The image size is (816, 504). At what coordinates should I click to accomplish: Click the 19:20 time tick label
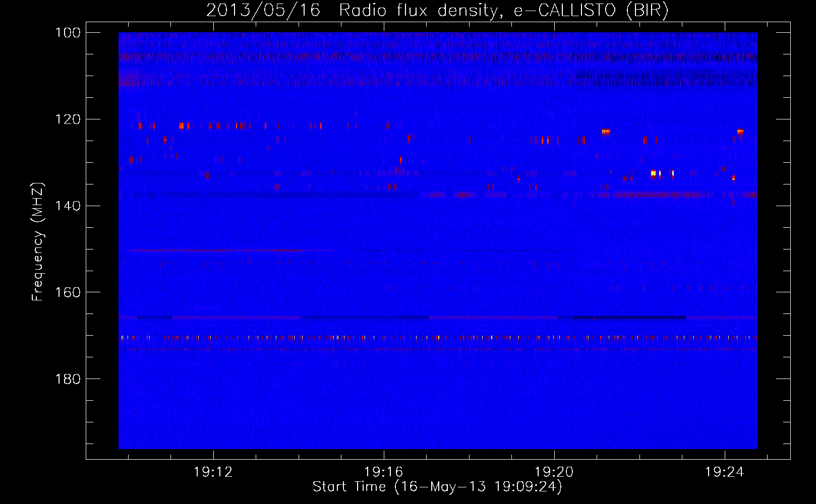click(554, 472)
